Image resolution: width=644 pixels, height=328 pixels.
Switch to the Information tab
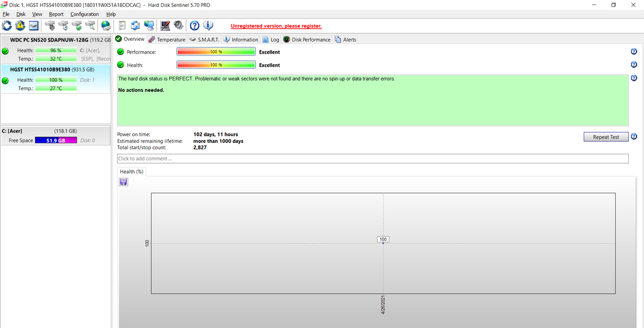click(241, 40)
